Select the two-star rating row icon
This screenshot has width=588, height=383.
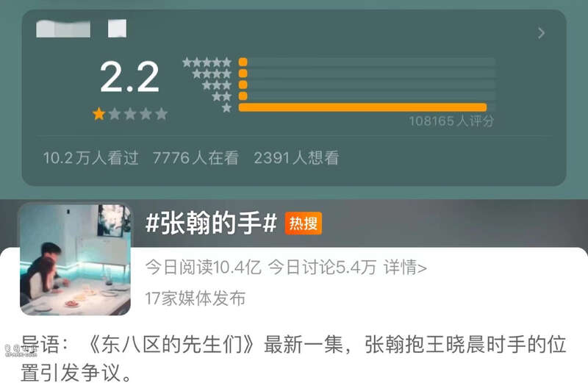coord(222,97)
